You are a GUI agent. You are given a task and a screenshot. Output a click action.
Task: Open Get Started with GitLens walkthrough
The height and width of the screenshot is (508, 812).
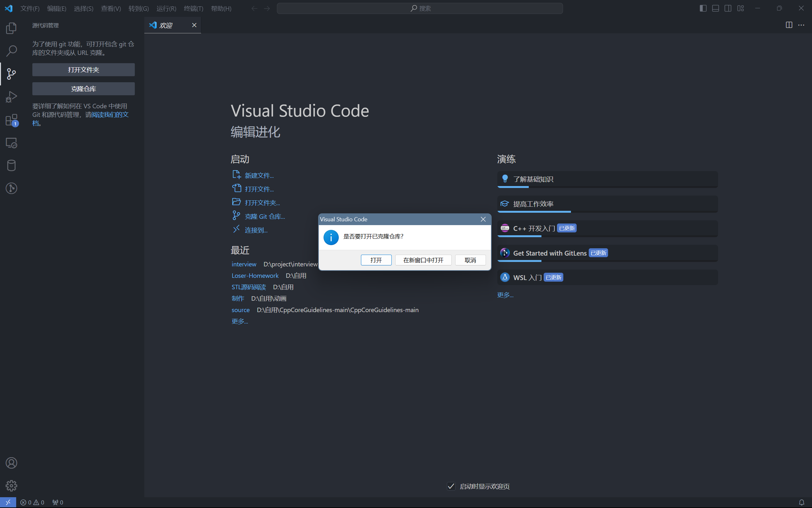[607, 253]
